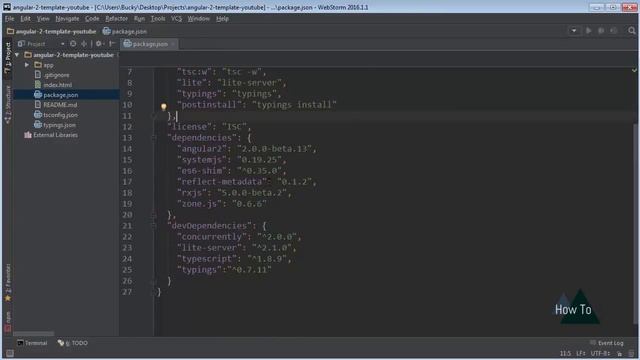Click the read-only lock icon in status bar
Screen dimensions: 640x360
pyautogui.click(x=620, y=353)
